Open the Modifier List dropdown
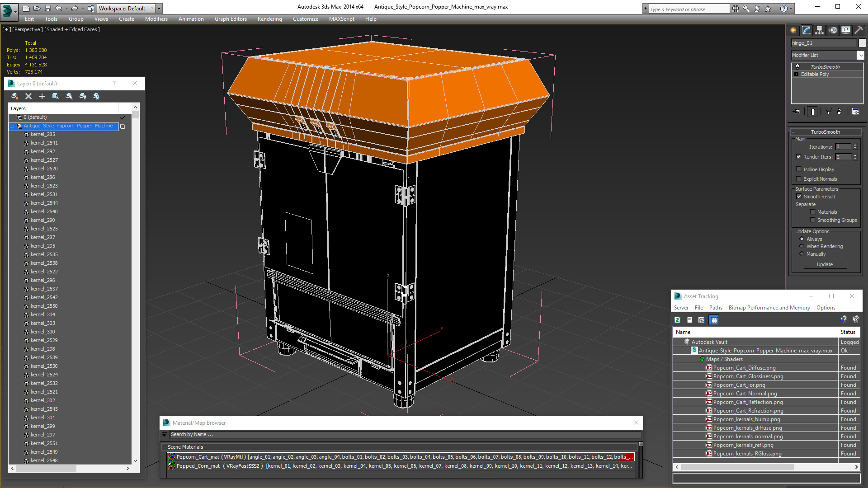Viewport: 868px width, 488px height. point(860,55)
